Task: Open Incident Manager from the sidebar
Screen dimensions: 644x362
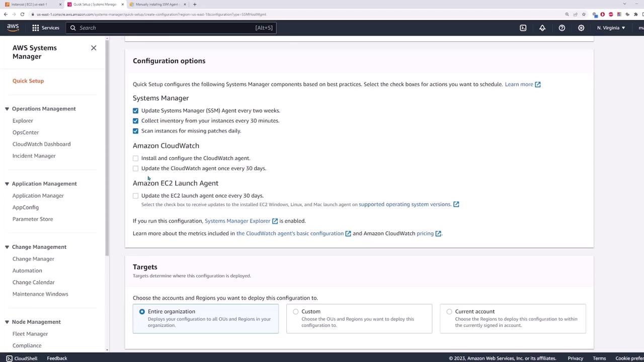Action: point(34,156)
